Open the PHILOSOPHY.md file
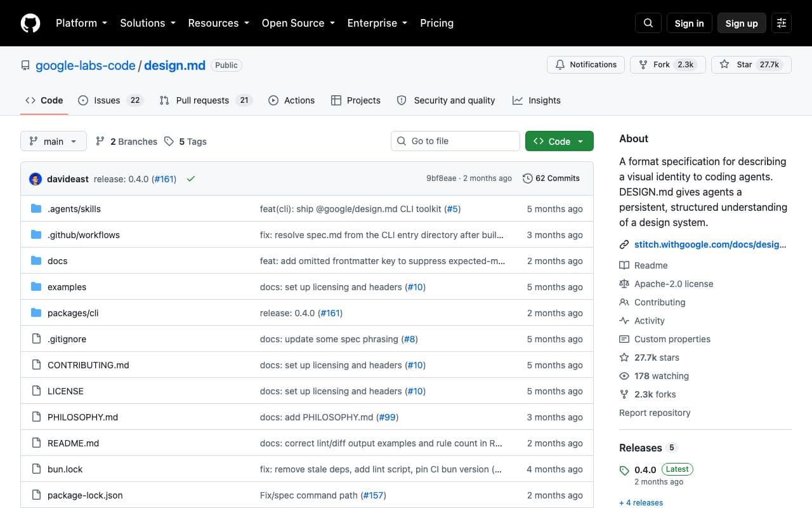Viewport: 812px width, 508px height. (x=83, y=417)
